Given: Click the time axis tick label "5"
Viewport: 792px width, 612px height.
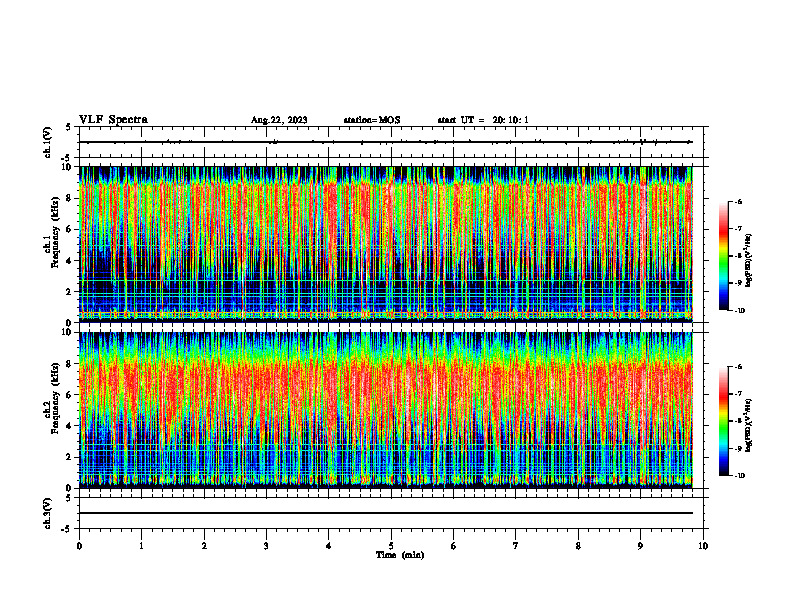Looking at the screenshot, I should pos(391,546).
